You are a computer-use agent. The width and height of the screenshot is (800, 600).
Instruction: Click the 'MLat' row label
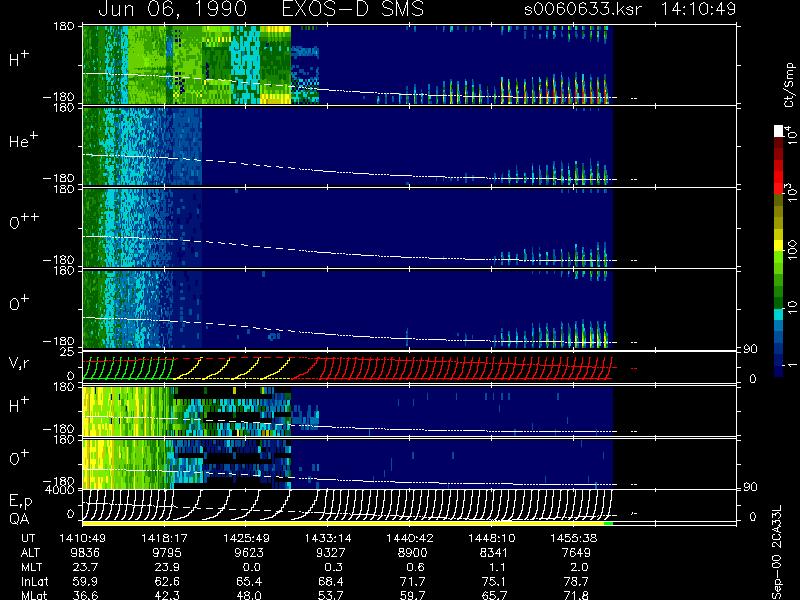[x=34, y=595]
